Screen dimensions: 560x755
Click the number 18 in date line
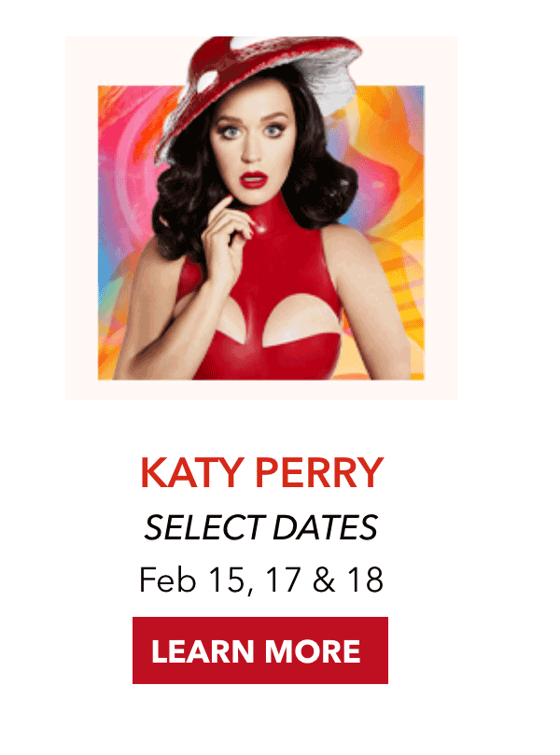click(366, 580)
